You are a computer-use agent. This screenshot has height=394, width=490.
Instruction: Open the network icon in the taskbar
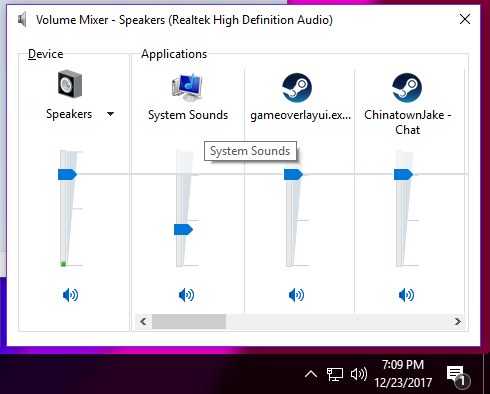[335, 374]
